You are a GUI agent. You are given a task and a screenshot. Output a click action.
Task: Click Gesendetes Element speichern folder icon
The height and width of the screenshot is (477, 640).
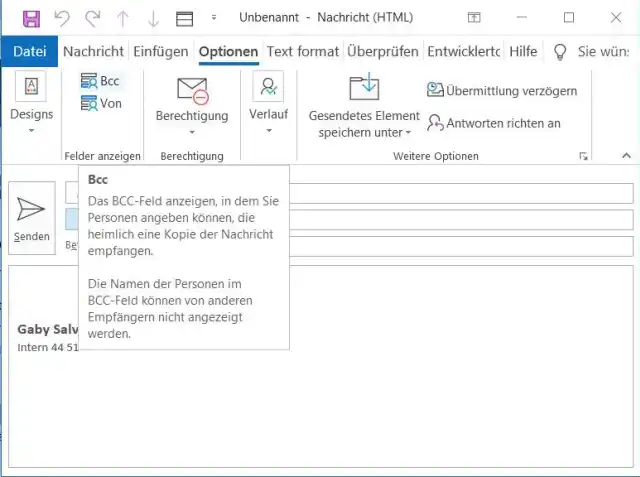pos(364,87)
